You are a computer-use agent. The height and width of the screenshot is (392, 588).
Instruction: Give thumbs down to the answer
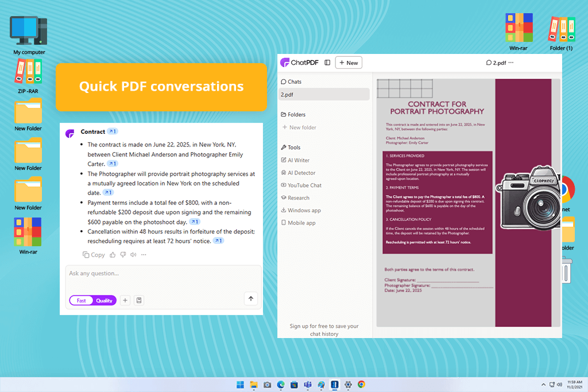123,255
